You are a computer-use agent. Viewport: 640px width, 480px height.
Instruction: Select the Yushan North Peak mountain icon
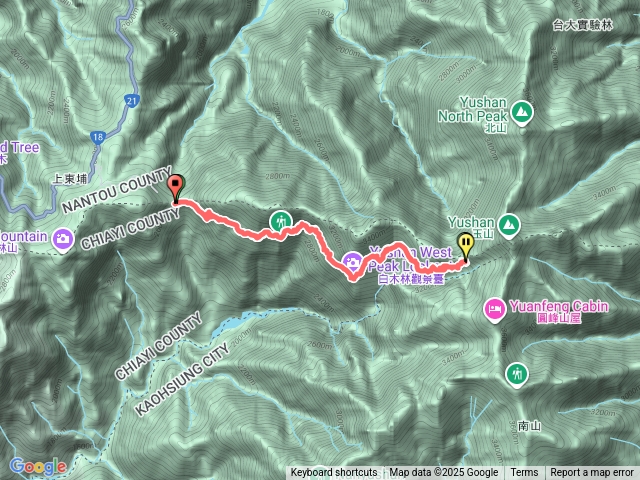point(522,112)
